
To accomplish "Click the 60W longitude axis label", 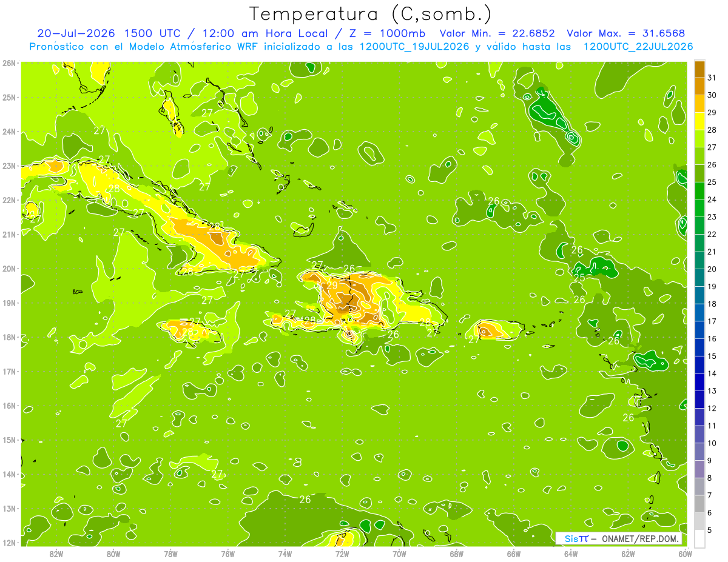I will tap(685, 553).
